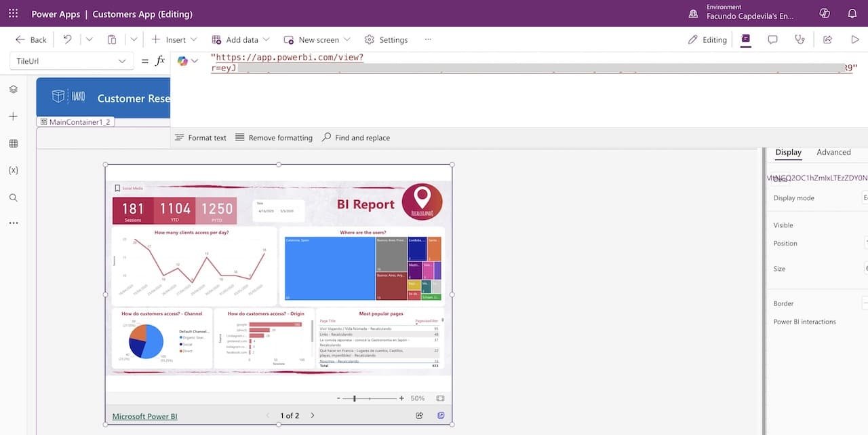
Task: Open the Variables panel in sidebar
Action: click(13, 170)
